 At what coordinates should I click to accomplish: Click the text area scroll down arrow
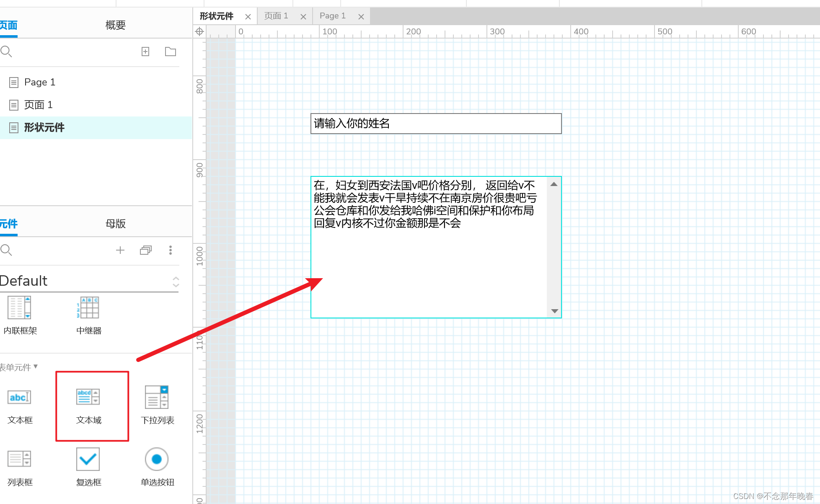pos(554,311)
